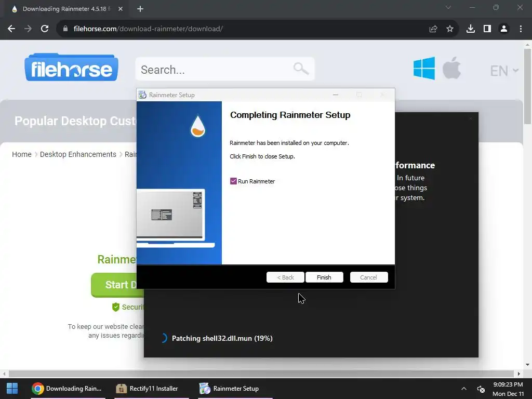The height and width of the screenshot is (399, 532).
Task: Click the FileHorse logo
Action: [x=71, y=67]
